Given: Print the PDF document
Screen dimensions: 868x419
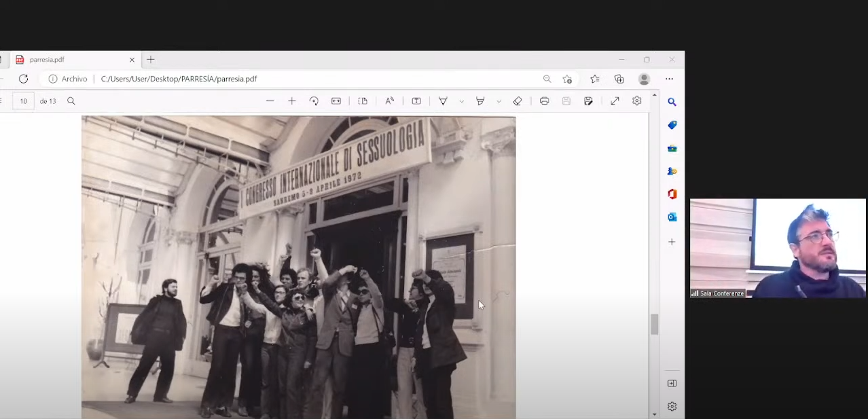Looking at the screenshot, I should [544, 101].
